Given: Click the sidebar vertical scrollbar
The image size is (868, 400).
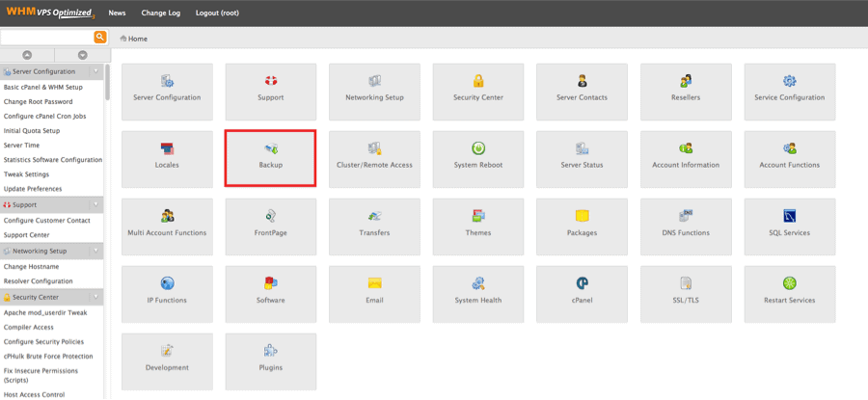Looking at the screenshot, I should tap(107, 82).
